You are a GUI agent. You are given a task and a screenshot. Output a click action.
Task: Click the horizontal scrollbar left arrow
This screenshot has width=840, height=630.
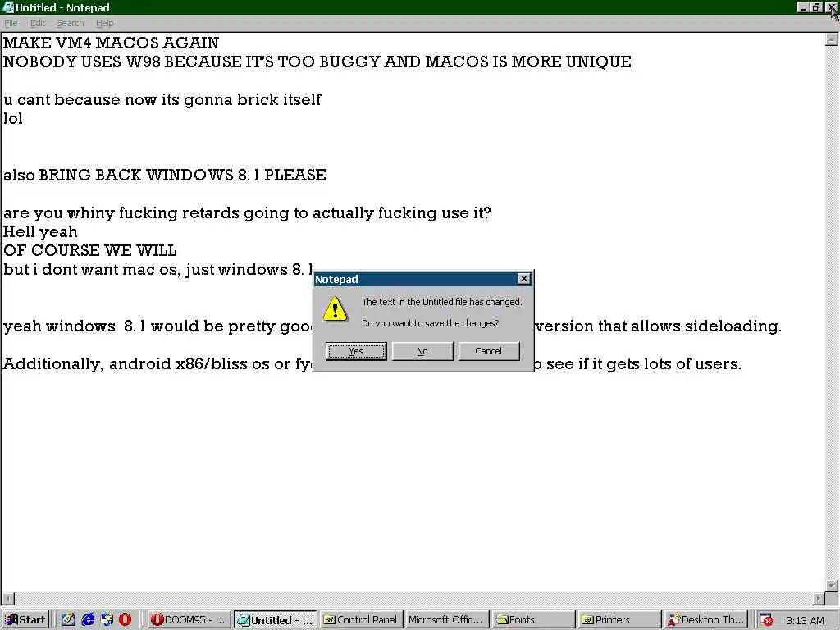point(8,598)
